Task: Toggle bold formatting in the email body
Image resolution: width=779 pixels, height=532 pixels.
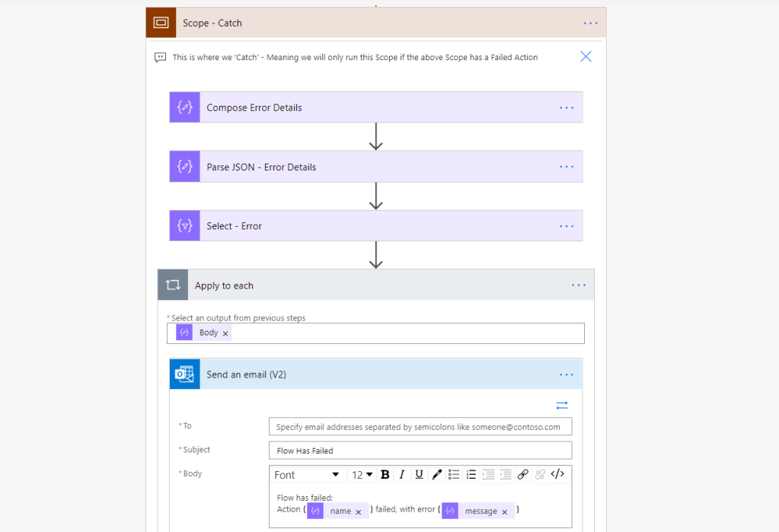Action: 385,474
